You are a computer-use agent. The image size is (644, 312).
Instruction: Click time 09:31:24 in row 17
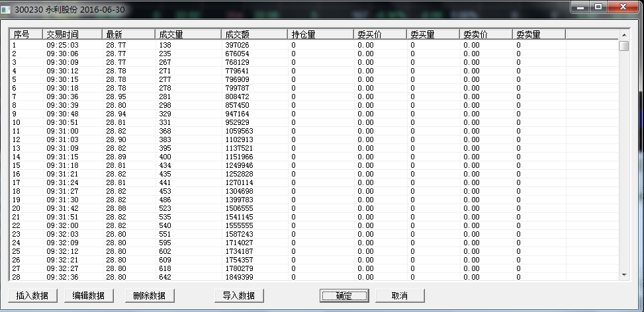pyautogui.click(x=62, y=183)
